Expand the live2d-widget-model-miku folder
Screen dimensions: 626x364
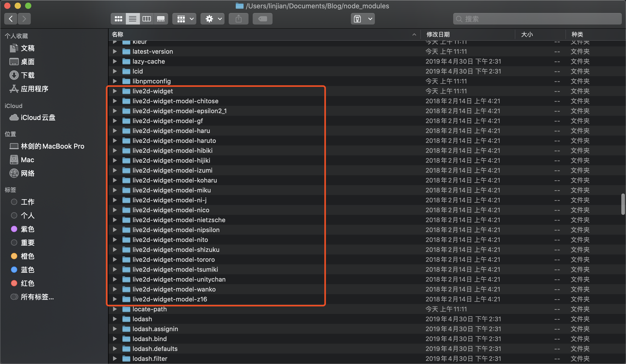click(x=115, y=190)
